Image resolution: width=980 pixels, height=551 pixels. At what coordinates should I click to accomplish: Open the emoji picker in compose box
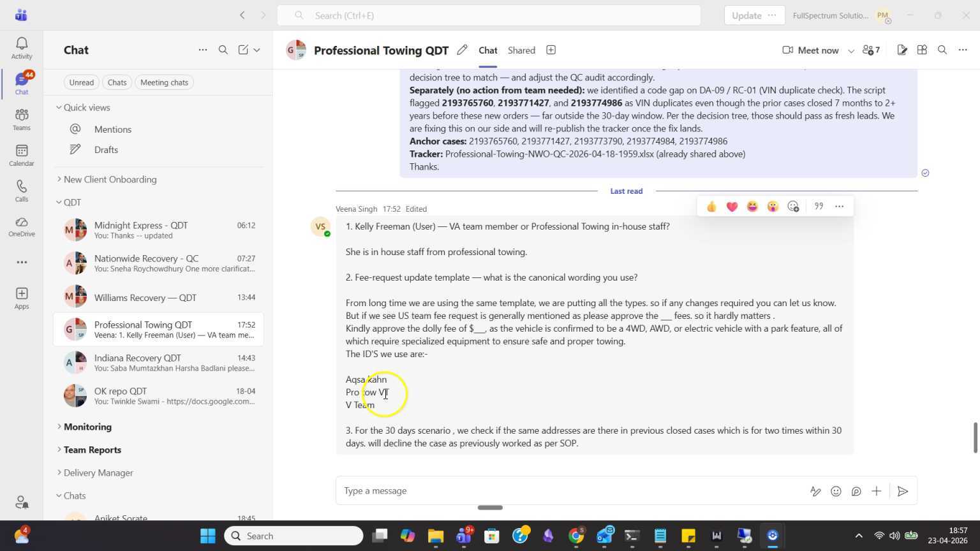pyautogui.click(x=836, y=491)
